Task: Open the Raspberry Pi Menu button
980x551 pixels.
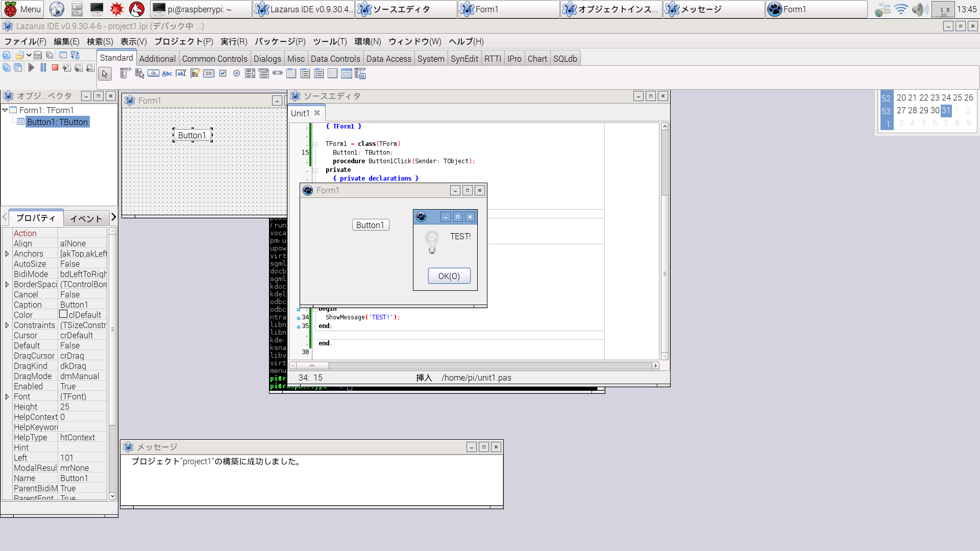Action: [x=23, y=9]
